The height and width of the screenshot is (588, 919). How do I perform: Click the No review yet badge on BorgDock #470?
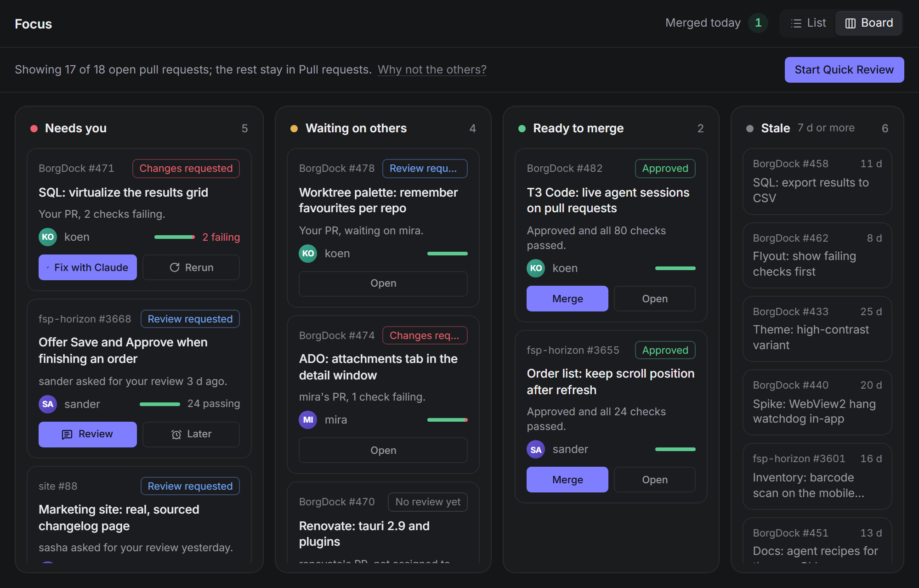(428, 502)
